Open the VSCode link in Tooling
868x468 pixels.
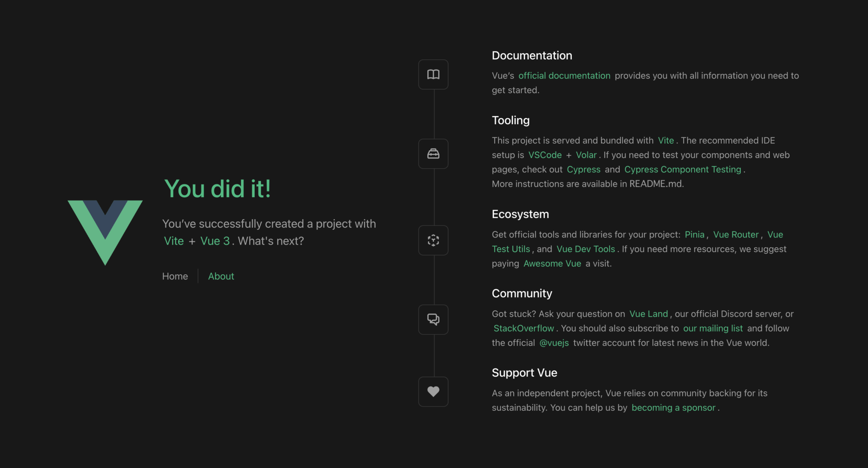click(545, 155)
